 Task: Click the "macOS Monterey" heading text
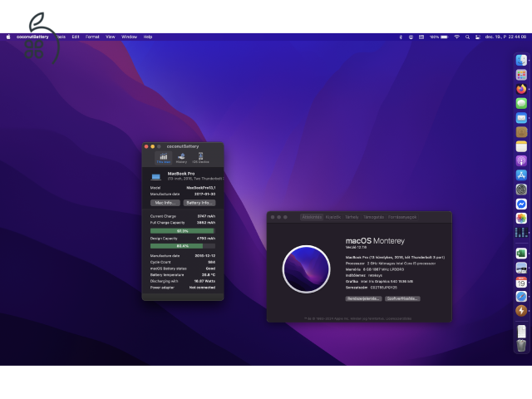click(x=375, y=241)
